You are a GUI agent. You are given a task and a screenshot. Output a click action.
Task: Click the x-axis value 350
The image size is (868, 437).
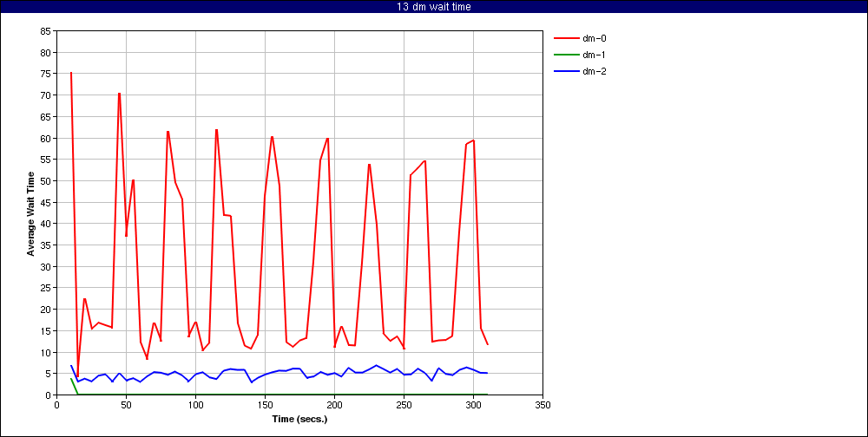click(543, 405)
